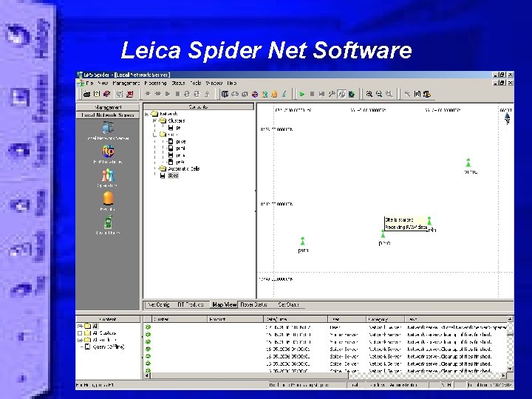Click the Content panel header
The image size is (532, 399).
pos(108,319)
